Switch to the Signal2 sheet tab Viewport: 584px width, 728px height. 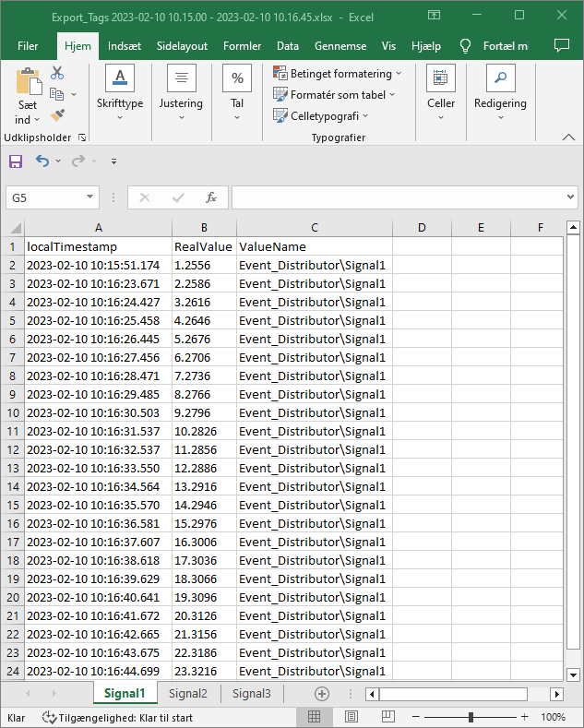tap(188, 694)
